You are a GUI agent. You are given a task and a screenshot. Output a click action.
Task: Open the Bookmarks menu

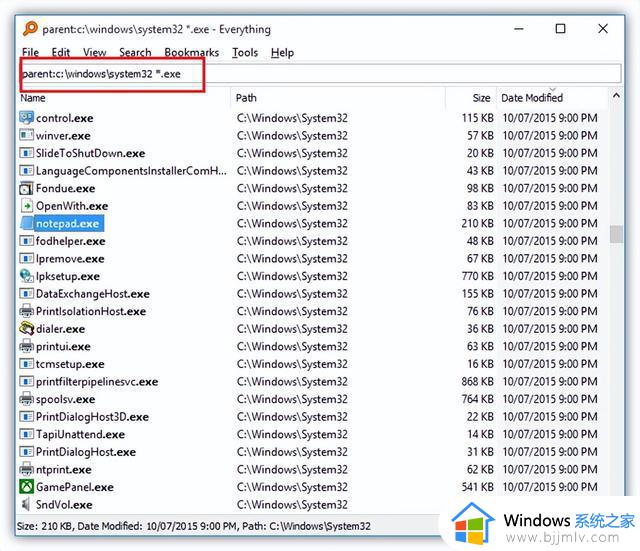191,52
